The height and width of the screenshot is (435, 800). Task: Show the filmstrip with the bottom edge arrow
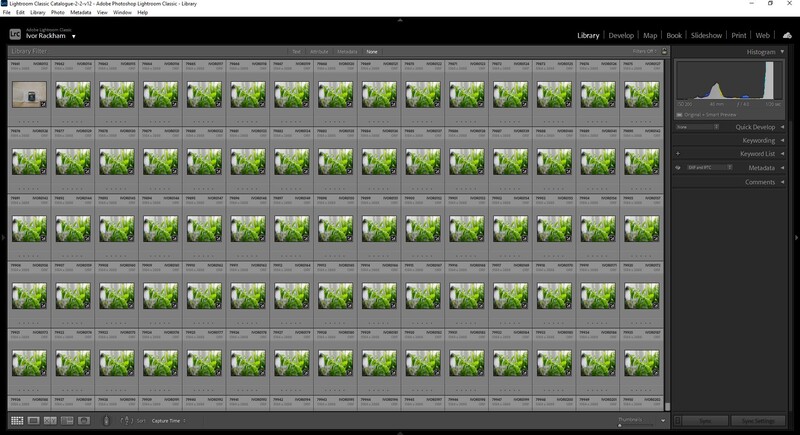[400, 433]
